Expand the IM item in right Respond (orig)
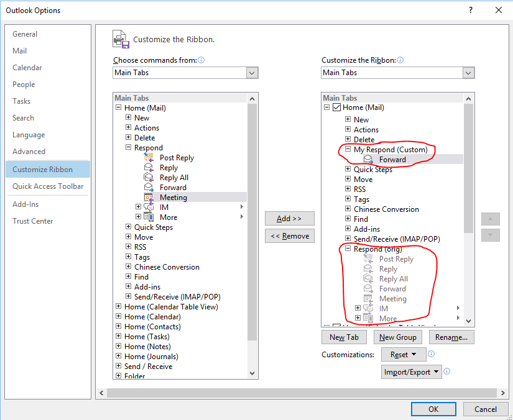513x420 pixels. point(358,308)
